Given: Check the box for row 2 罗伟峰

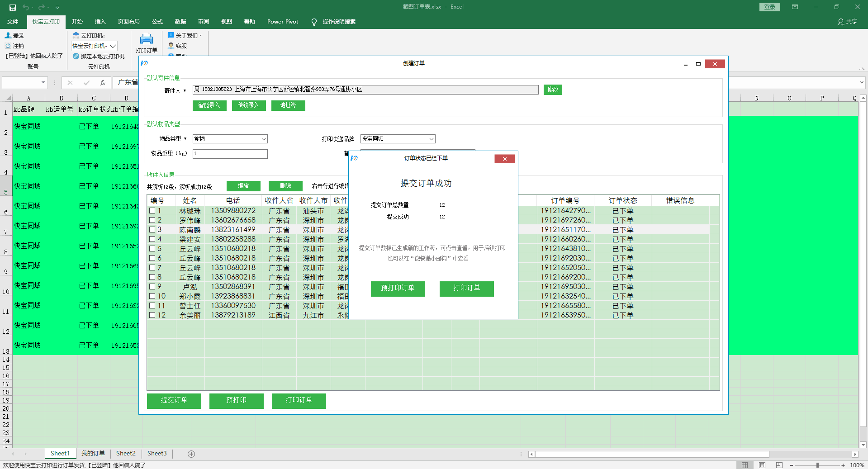Looking at the screenshot, I should (152, 220).
